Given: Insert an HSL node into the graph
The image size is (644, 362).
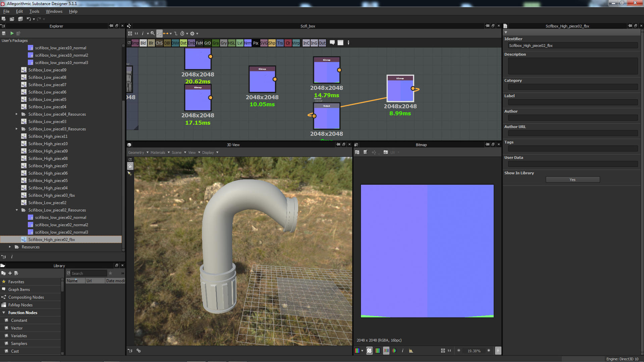Looking at the screenshot, I should coord(232,43).
